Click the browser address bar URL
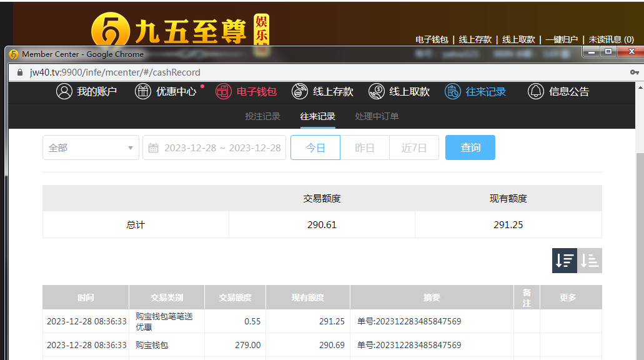 (115, 72)
